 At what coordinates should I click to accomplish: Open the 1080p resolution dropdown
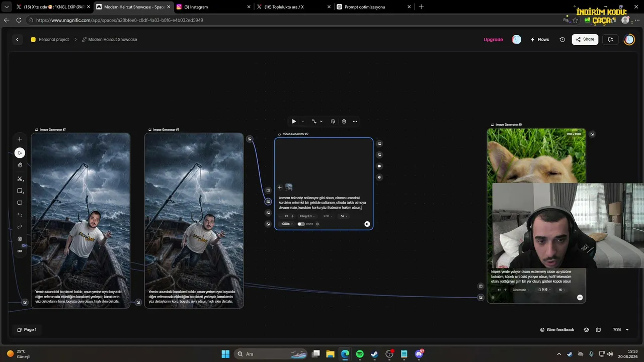pos(286,224)
